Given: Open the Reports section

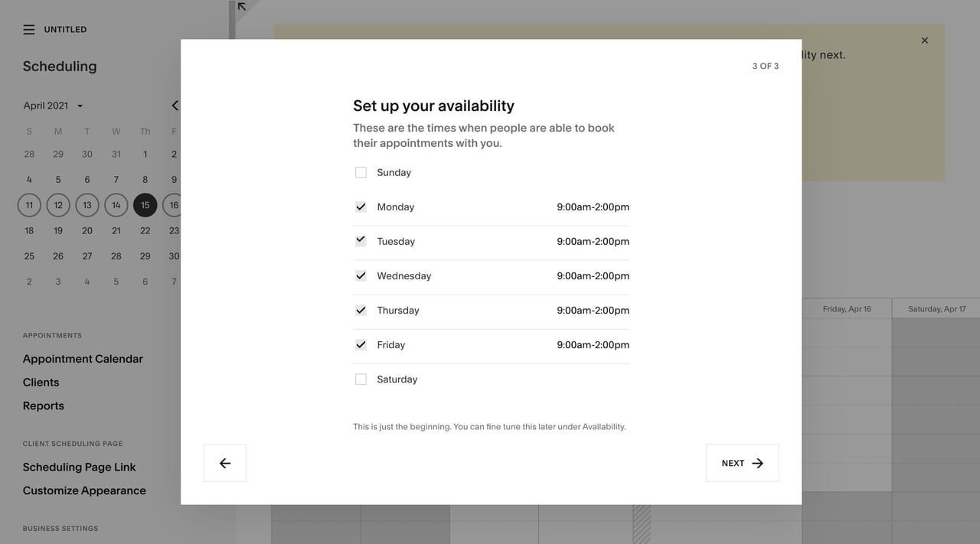Looking at the screenshot, I should [43, 406].
